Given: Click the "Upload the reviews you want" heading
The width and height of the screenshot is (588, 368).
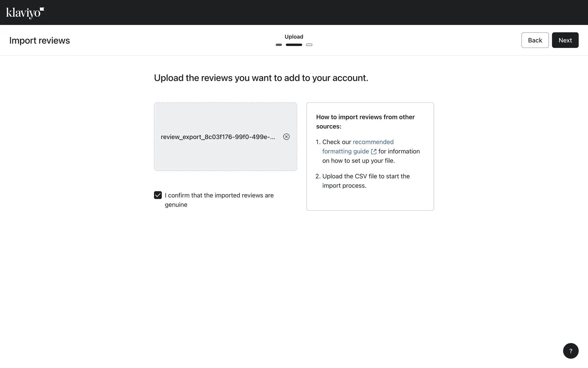Looking at the screenshot, I should click(261, 78).
